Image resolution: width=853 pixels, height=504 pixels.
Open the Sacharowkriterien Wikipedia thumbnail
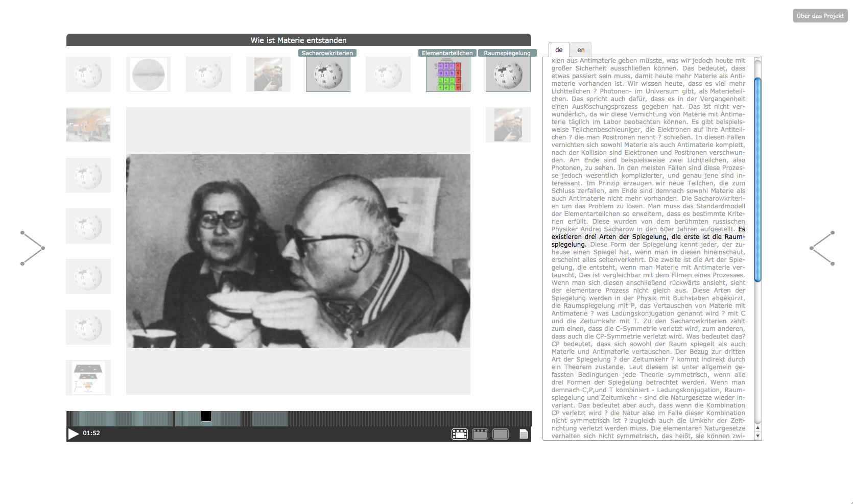pos(328,75)
